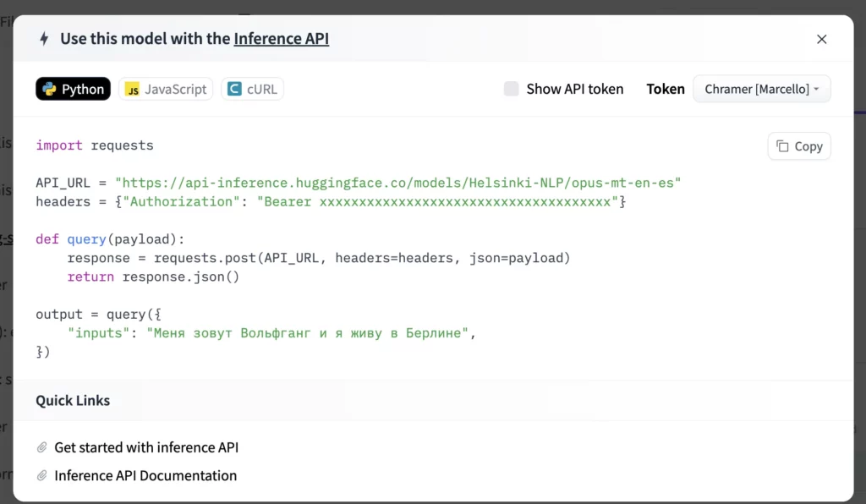Click the paperclip icon beside Get started
Viewport: 866px width, 504px height.
[42, 447]
